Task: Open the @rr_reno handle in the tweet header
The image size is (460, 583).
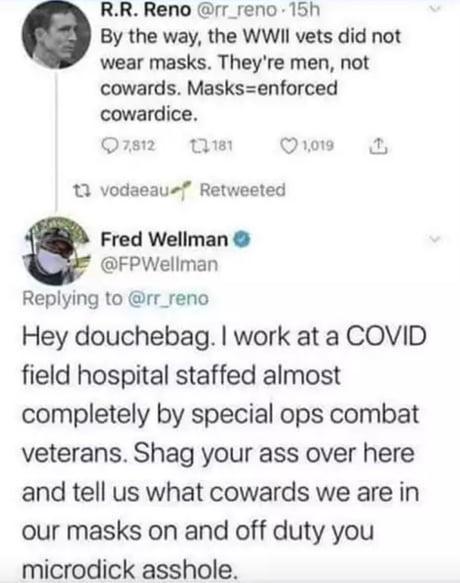Action: (236, 10)
